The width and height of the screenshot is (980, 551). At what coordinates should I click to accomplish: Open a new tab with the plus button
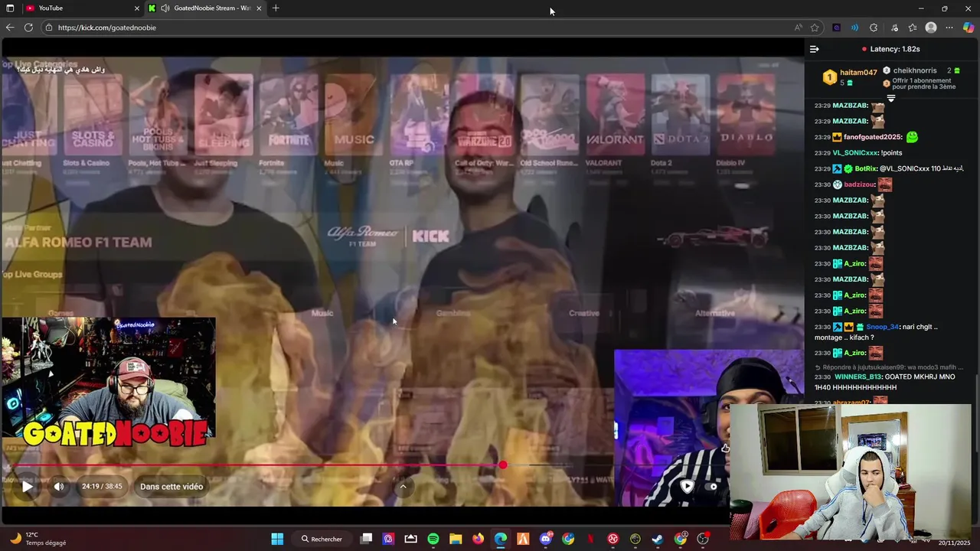pos(276,8)
